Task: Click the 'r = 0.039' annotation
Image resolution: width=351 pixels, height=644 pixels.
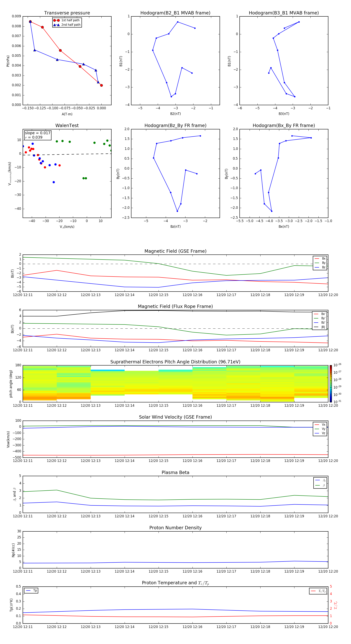Action: [x=34, y=137]
